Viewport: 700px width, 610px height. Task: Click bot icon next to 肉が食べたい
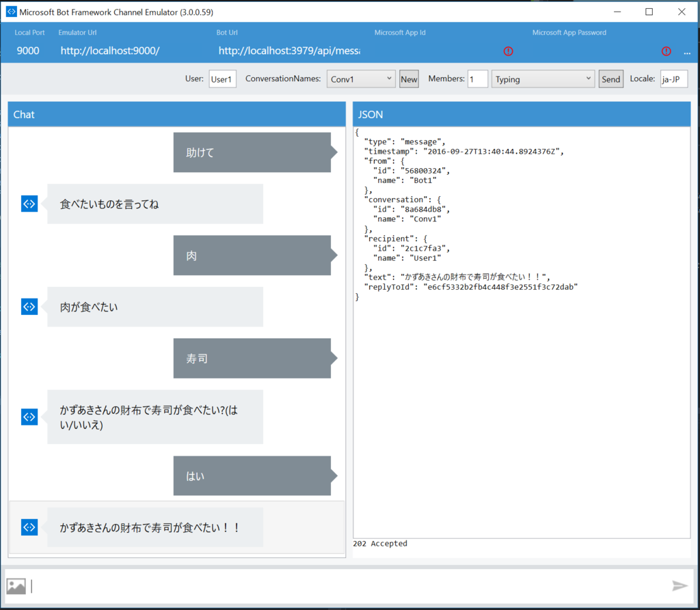pos(29,307)
